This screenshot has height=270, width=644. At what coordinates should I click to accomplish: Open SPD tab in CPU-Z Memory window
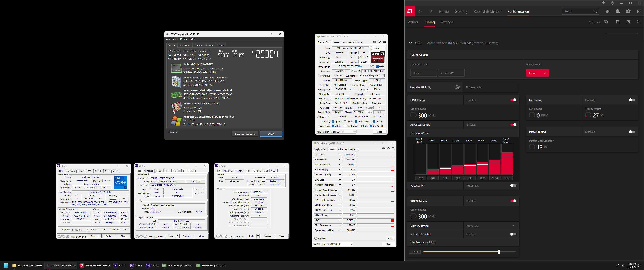point(248,171)
